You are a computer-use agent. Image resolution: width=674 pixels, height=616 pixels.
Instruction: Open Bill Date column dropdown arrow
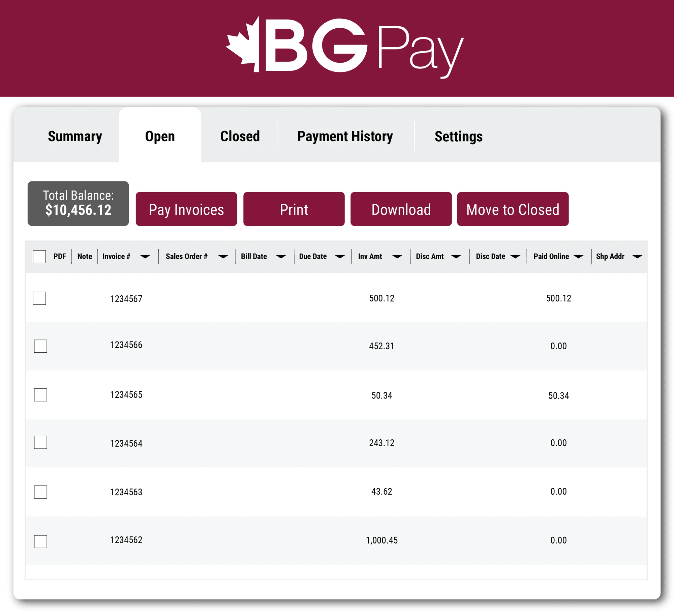[x=281, y=257]
